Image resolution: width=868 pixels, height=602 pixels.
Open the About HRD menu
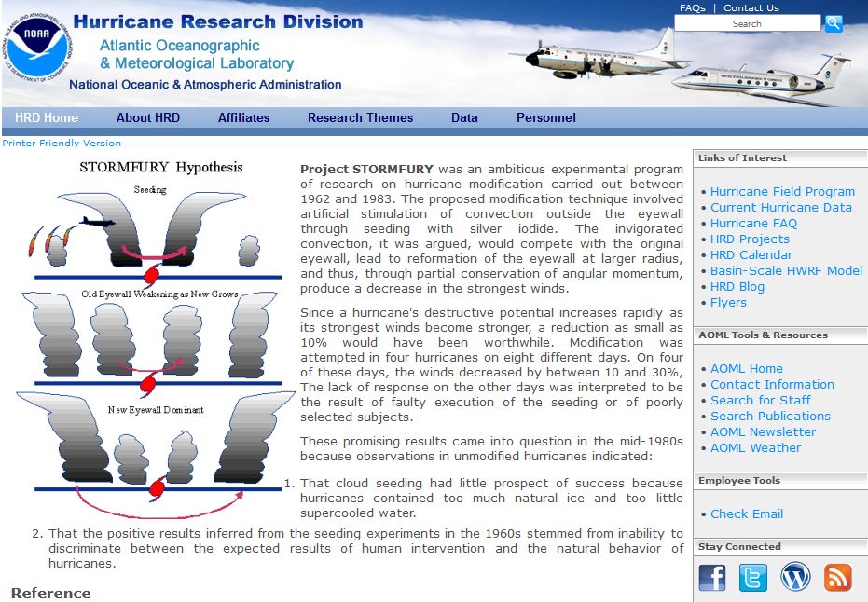click(x=148, y=117)
